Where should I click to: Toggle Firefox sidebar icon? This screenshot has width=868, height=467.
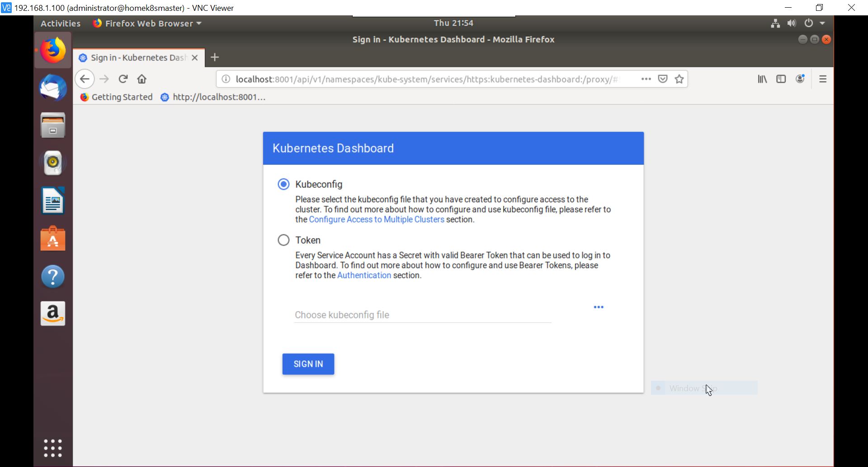click(x=781, y=79)
